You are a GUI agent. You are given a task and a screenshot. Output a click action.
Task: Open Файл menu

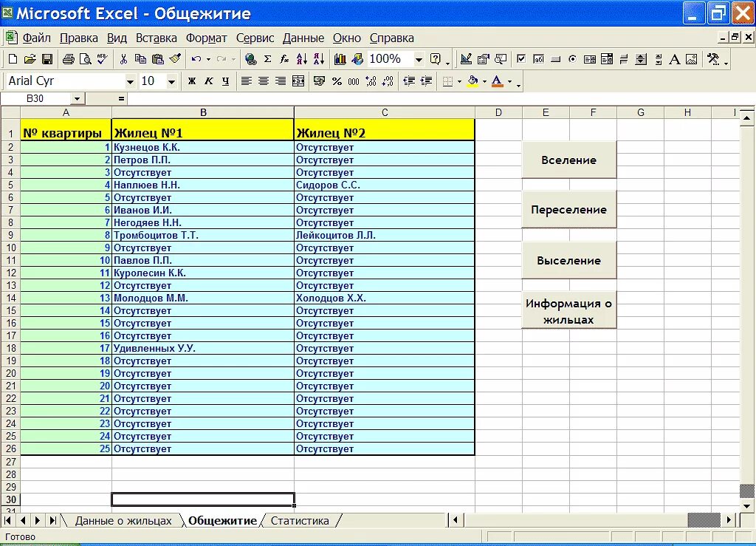[x=36, y=38]
